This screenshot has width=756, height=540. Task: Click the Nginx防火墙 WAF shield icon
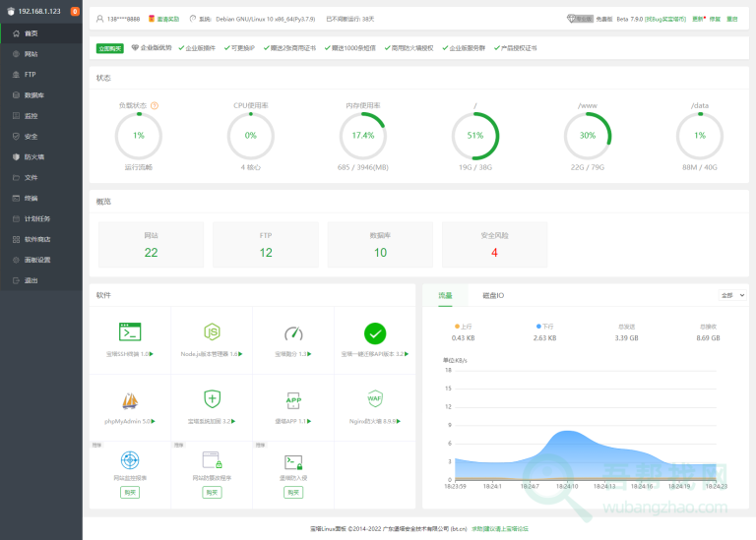pyautogui.click(x=374, y=399)
